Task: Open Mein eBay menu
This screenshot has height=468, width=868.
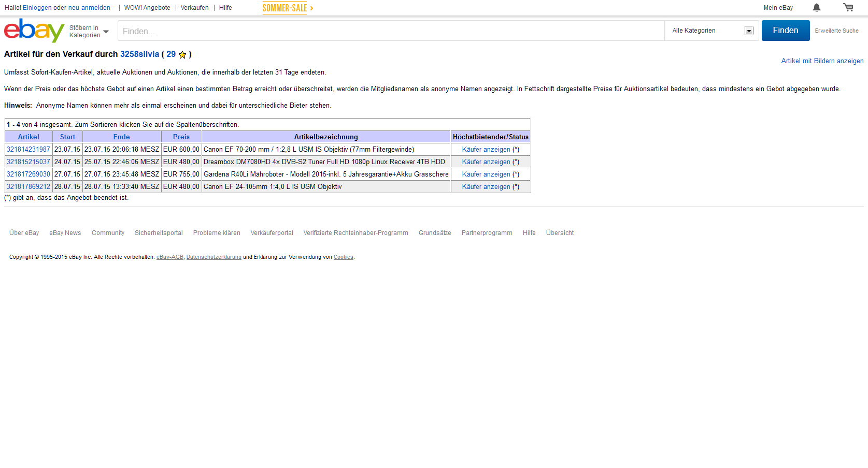Action: pos(778,8)
